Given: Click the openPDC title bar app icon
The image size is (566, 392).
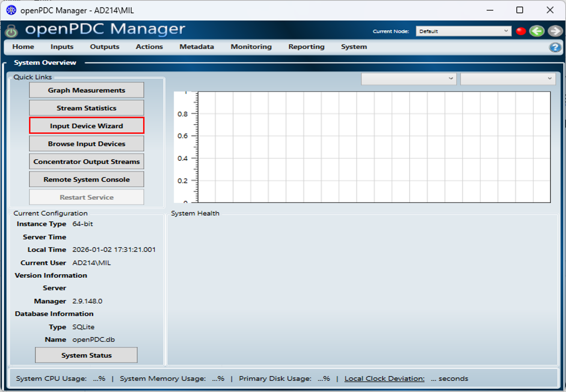Looking at the screenshot, I should [11, 10].
